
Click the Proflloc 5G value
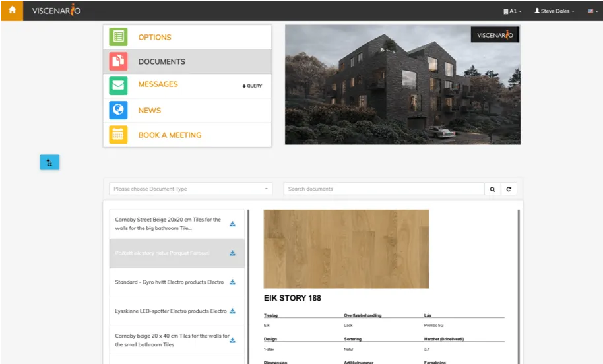434,326
